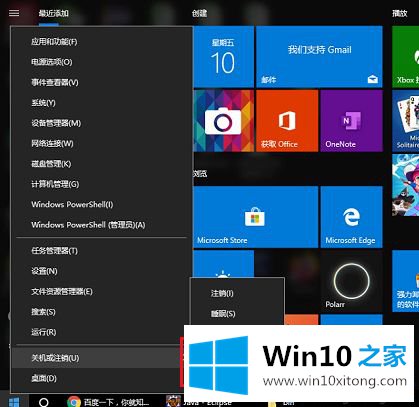Select 电源选项(O) menu entry

(x=101, y=62)
